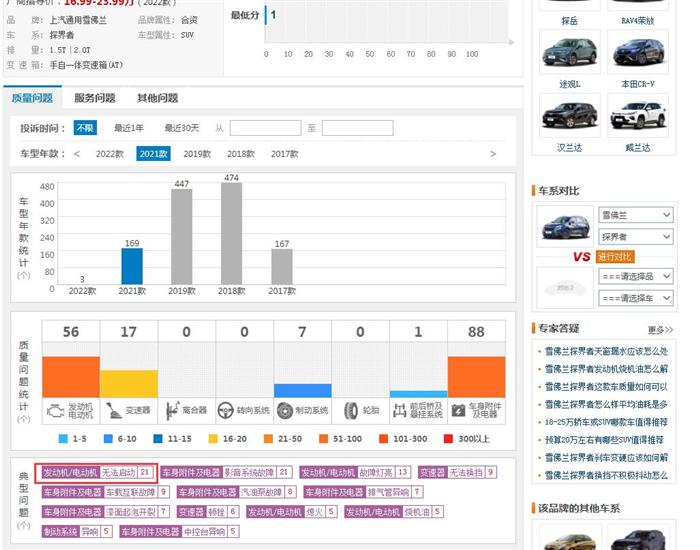Open 预算20万左右有哪些SUV question link
Viewport: 700px width, 550px height.
click(605, 440)
